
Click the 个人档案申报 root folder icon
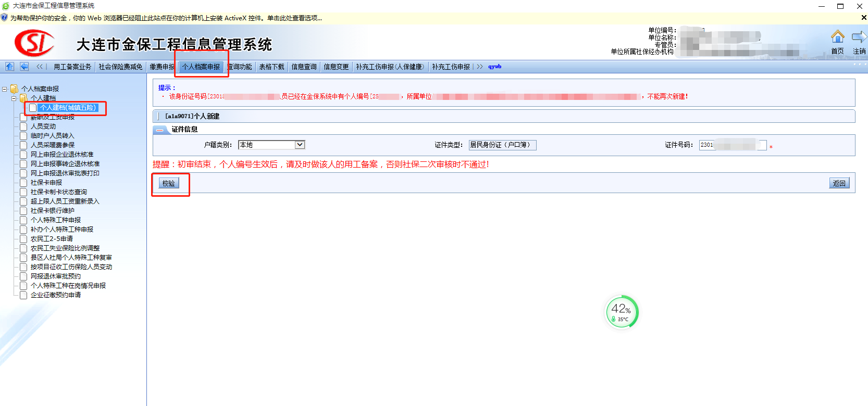[x=14, y=89]
